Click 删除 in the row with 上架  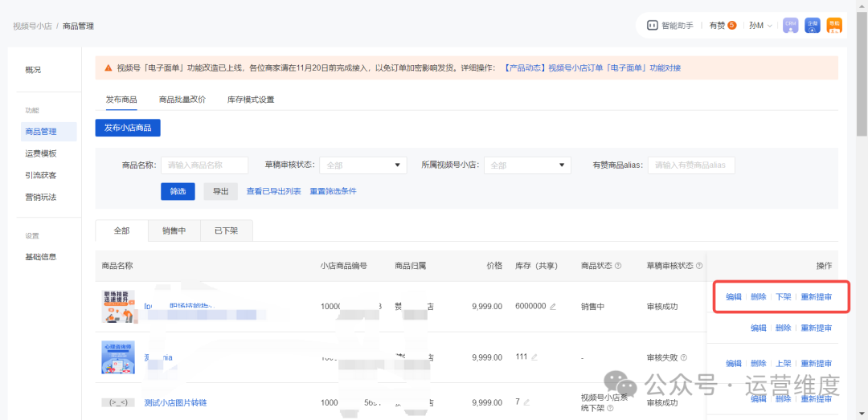759,364
